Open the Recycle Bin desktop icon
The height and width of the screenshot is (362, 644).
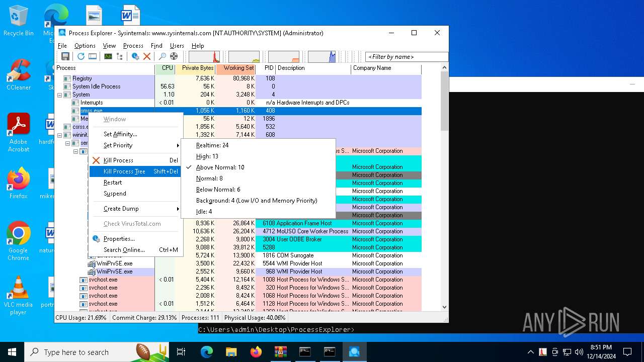pyautogui.click(x=19, y=21)
